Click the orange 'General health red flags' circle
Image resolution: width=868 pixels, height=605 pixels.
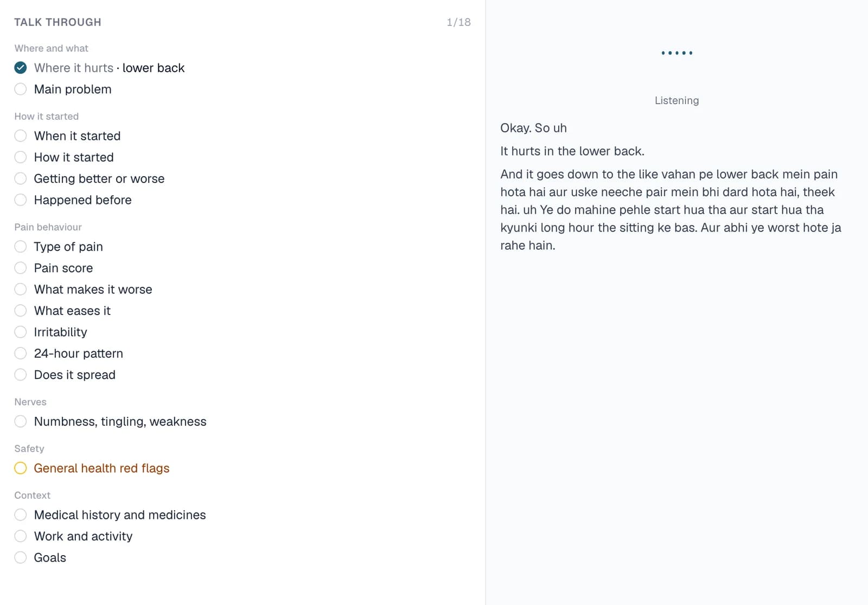coord(21,468)
